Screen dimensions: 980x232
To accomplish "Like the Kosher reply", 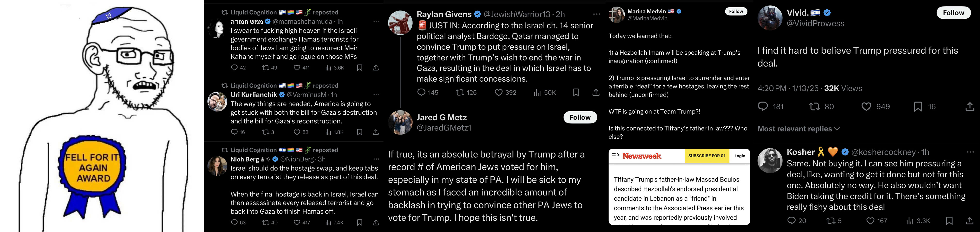I will (x=870, y=221).
